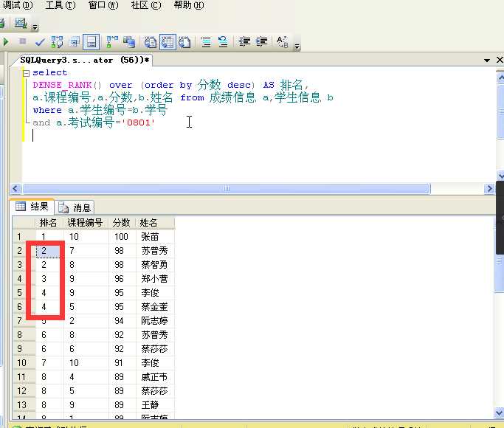The width and height of the screenshot is (504, 428).
Task: Open the active files list dropdown arrow
Action: (x=486, y=60)
